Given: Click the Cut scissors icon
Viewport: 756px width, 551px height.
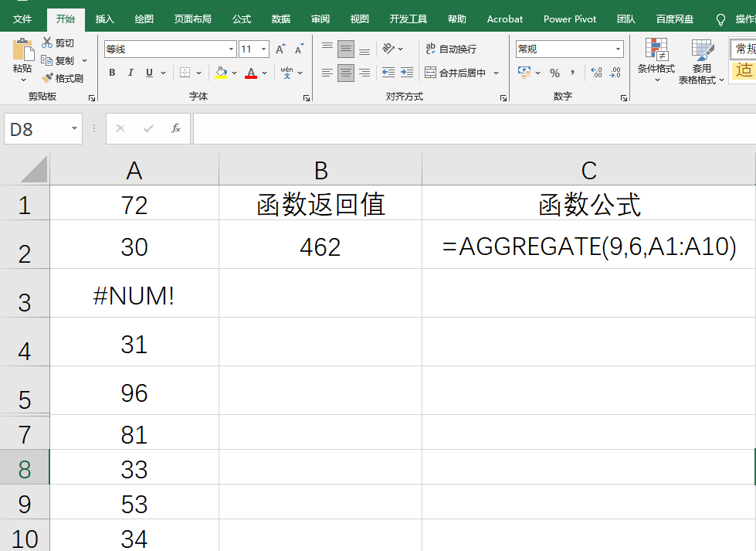Looking at the screenshot, I should coord(47,43).
